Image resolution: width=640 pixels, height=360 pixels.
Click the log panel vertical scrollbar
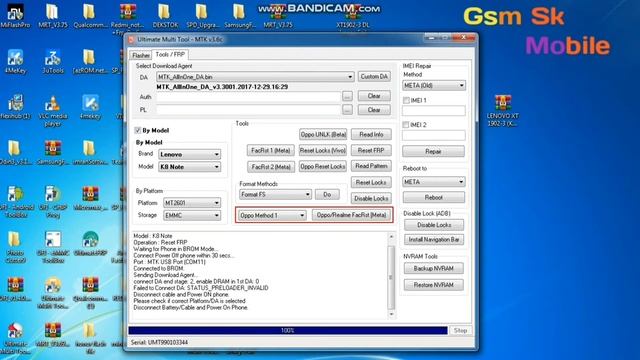[x=391, y=275]
